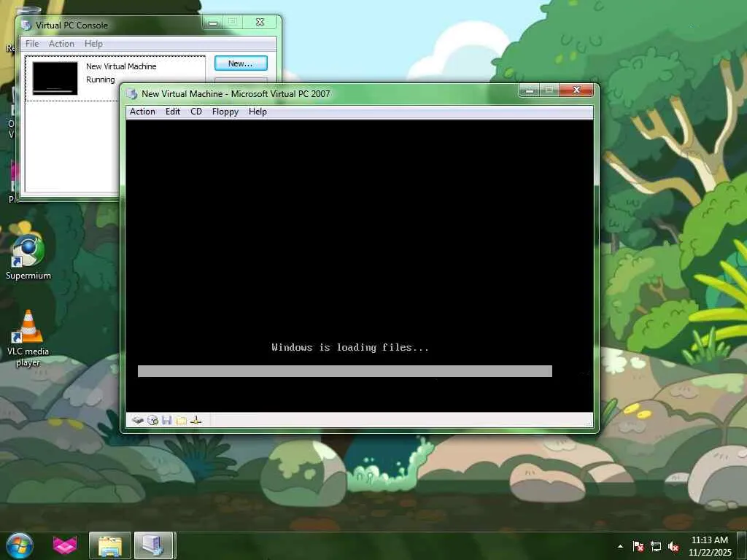Image resolution: width=747 pixels, height=560 pixels.
Task: Open the Help menu in the Virtual PC 2007 window
Action: click(258, 112)
